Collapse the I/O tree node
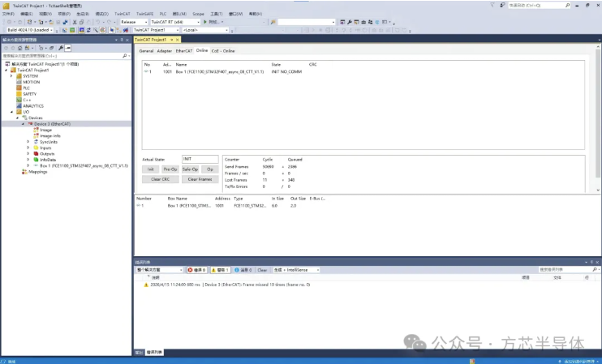Screen dimensions: 602x364 [x=11, y=112]
